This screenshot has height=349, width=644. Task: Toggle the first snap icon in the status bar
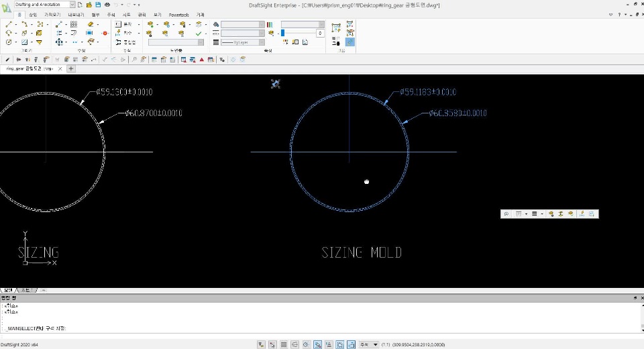[x=261, y=344]
